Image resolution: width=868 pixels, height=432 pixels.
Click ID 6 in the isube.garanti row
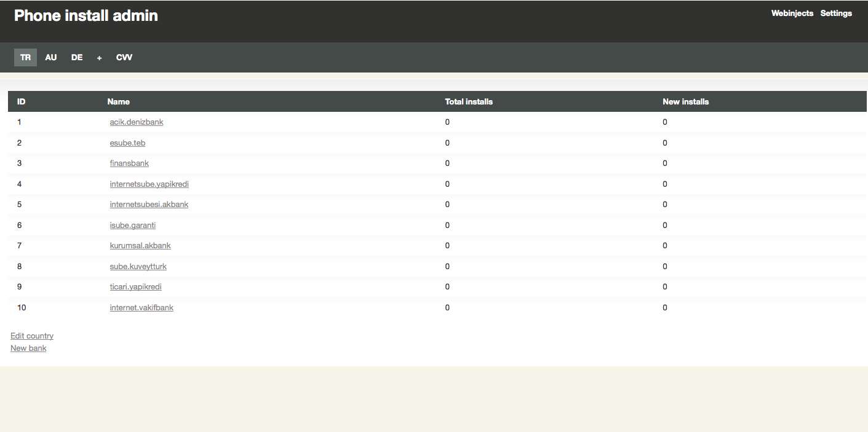point(19,225)
